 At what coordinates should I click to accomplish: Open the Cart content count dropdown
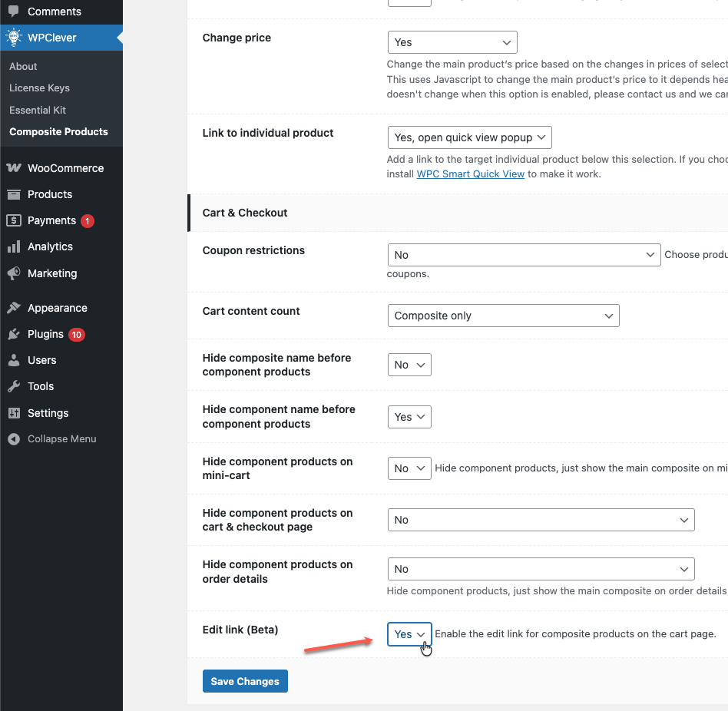tap(503, 316)
